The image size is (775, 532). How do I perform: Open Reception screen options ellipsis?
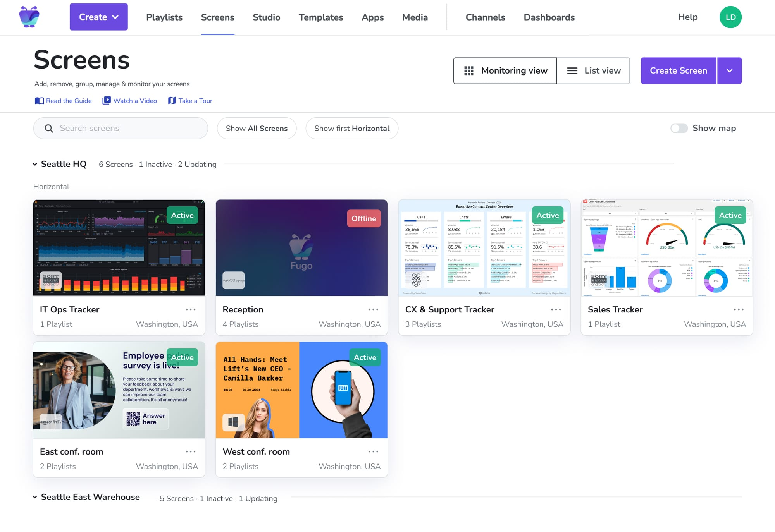pyautogui.click(x=373, y=309)
